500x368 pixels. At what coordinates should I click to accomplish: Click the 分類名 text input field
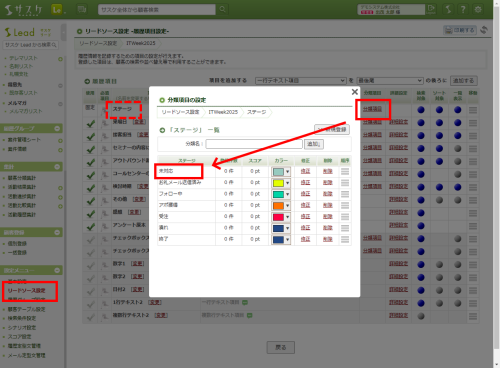(254, 144)
